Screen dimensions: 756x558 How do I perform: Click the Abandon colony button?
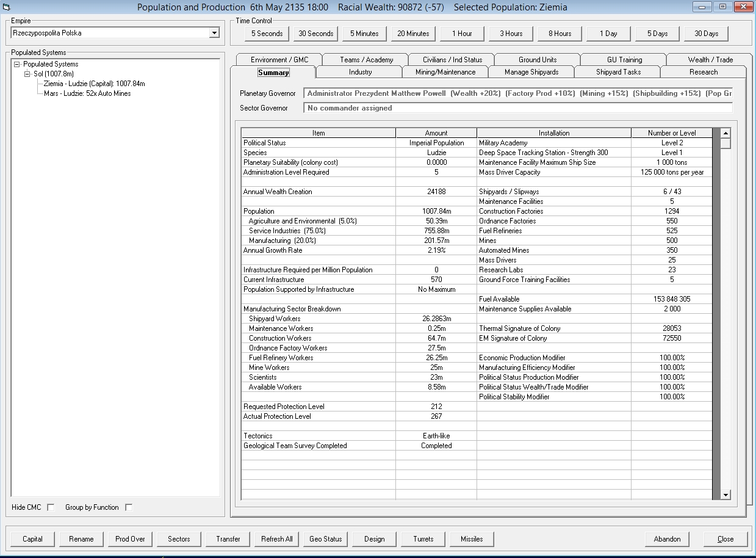667,539
